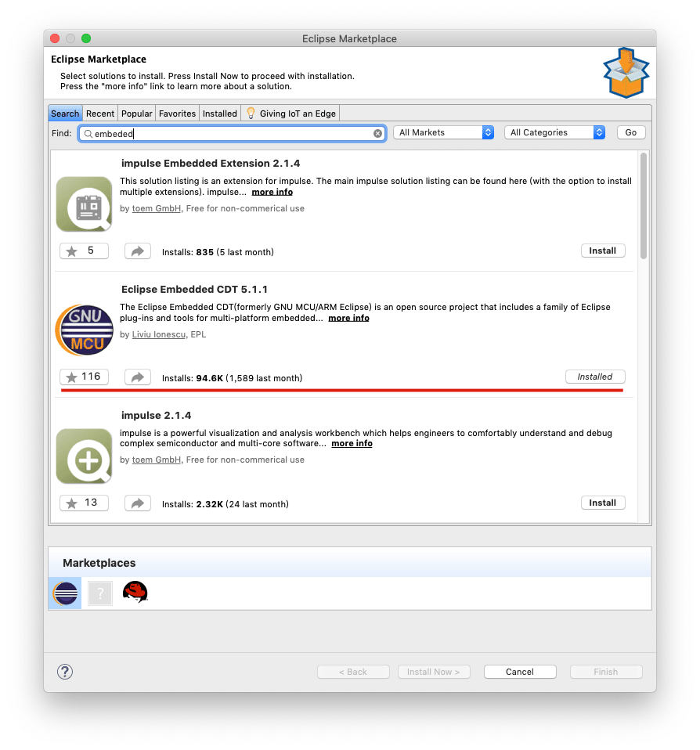Click the title Eclipse Embedded CDT 5.1.1
The height and width of the screenshot is (750, 700).
[194, 290]
